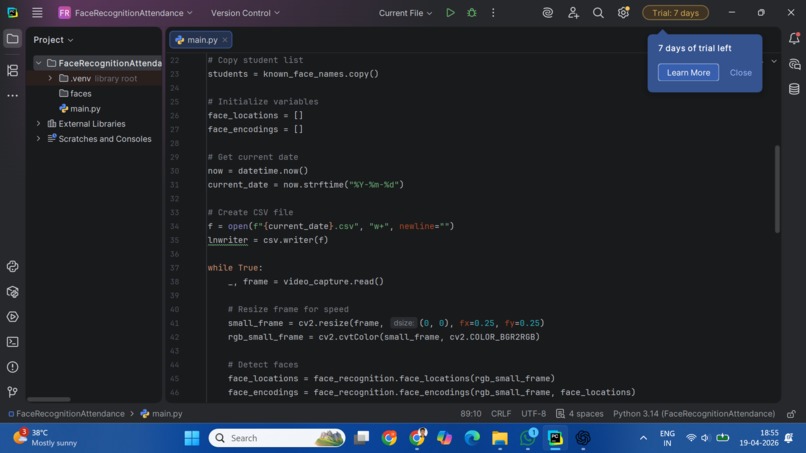Click line 37 'while True:' in editor

[235, 268]
